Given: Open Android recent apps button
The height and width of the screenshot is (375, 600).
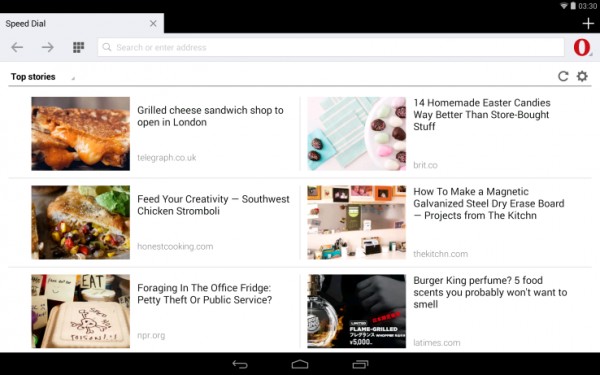Looking at the screenshot, I should coord(360,364).
